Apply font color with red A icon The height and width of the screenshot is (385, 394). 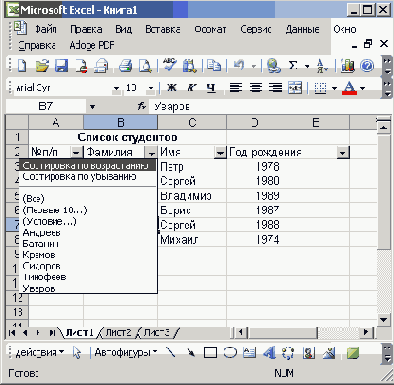(349, 88)
